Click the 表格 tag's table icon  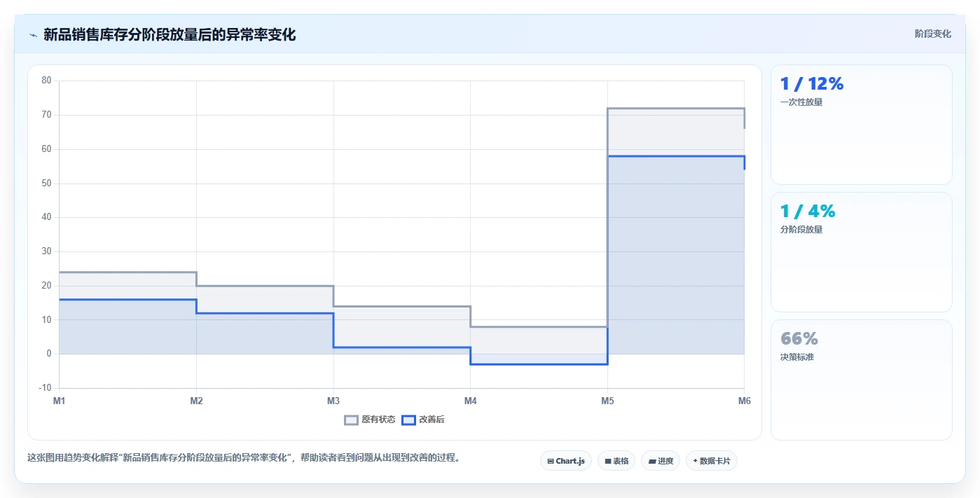pyautogui.click(x=608, y=462)
